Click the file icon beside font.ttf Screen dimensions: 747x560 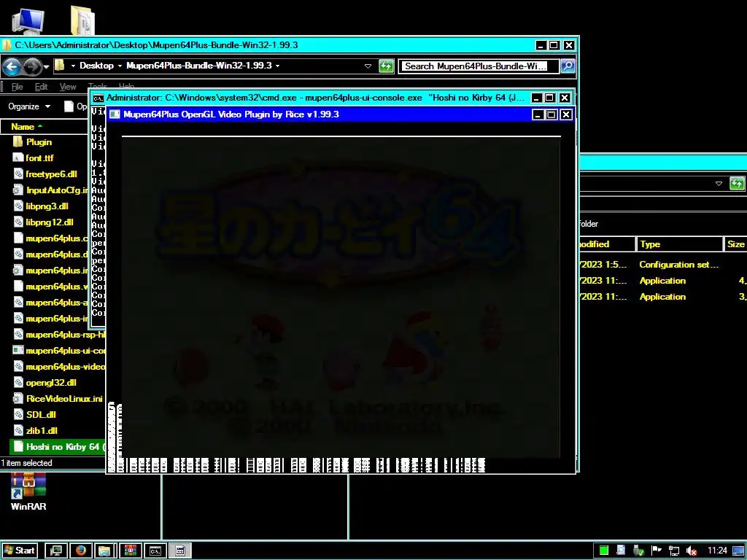[18, 157]
